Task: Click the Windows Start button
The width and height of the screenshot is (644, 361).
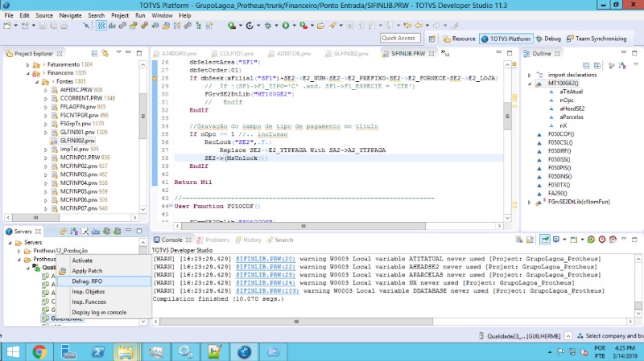Action: [13, 352]
